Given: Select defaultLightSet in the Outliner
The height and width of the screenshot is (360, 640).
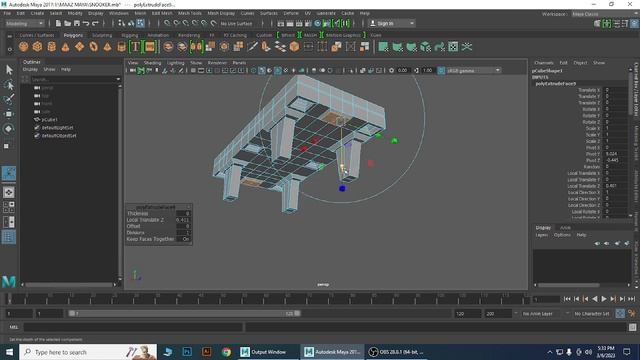Looking at the screenshot, I should point(58,128).
